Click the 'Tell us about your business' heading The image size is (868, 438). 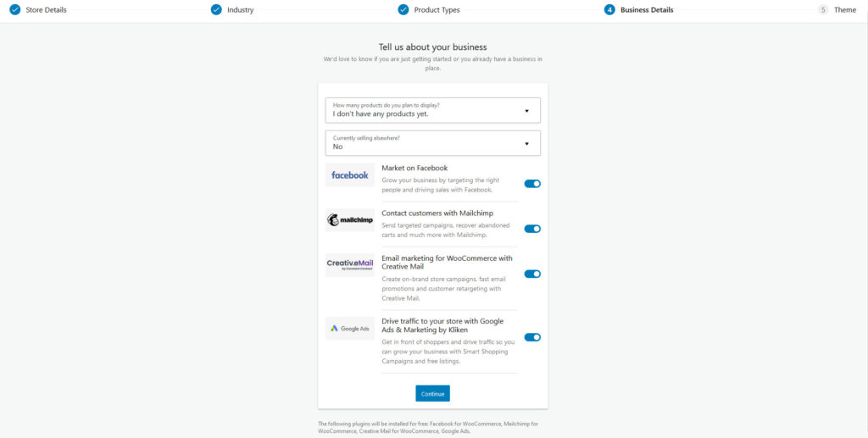click(433, 47)
